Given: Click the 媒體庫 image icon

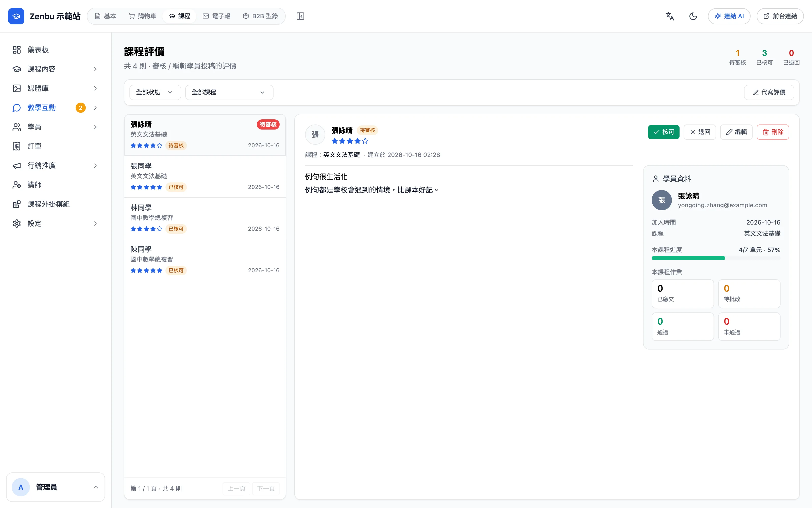Looking at the screenshot, I should [x=17, y=88].
